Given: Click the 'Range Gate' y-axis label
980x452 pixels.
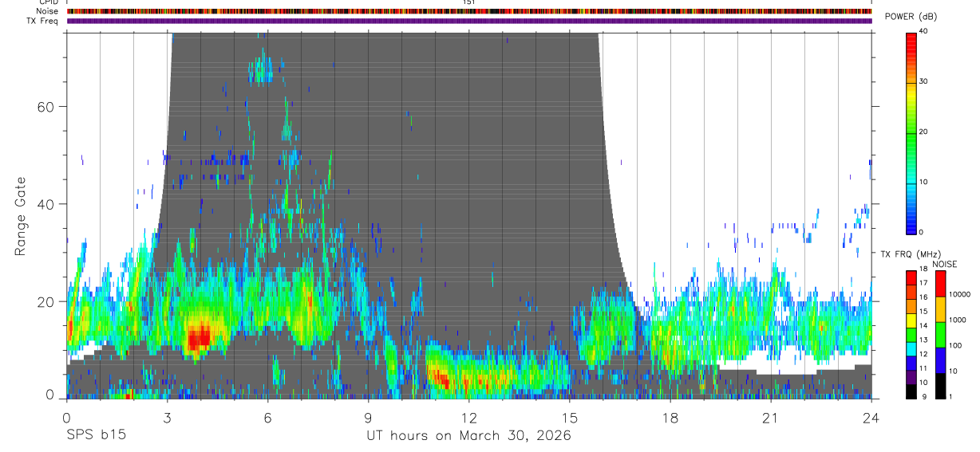Looking at the screenshot, I should 20,216.
